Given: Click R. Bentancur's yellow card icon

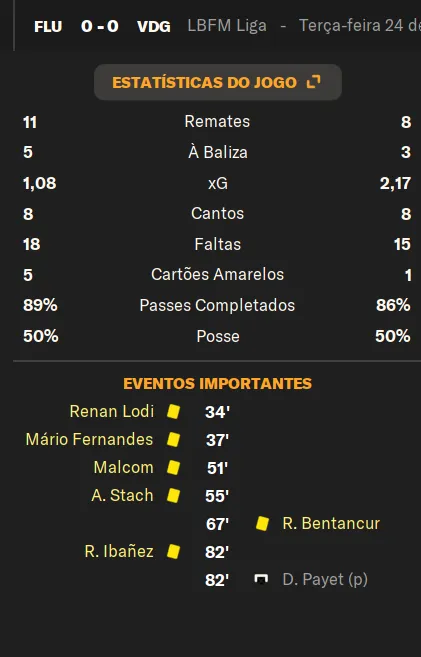Looking at the screenshot, I should 262,523.
